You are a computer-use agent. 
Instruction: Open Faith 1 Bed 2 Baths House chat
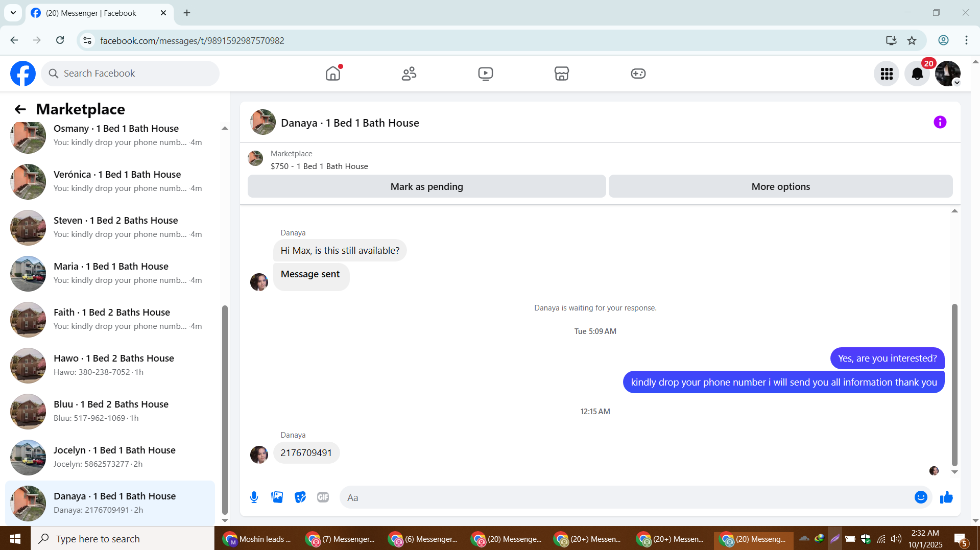click(x=110, y=319)
